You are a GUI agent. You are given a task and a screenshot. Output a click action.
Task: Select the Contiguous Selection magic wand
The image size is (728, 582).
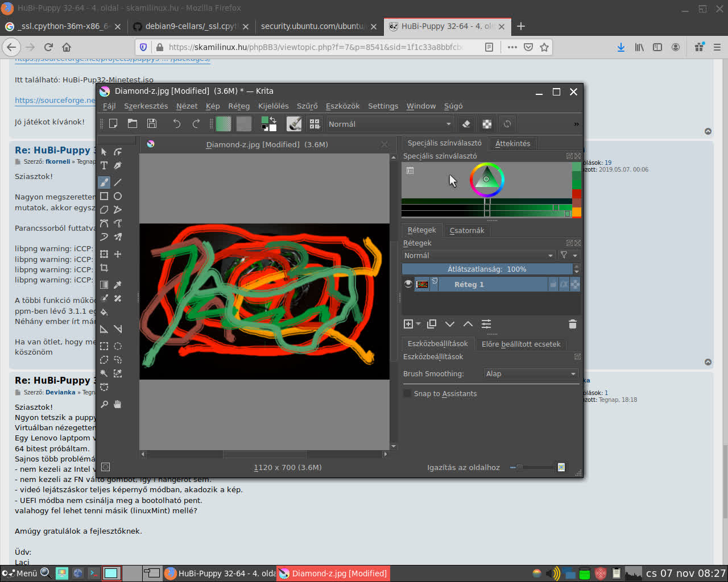[x=104, y=373]
